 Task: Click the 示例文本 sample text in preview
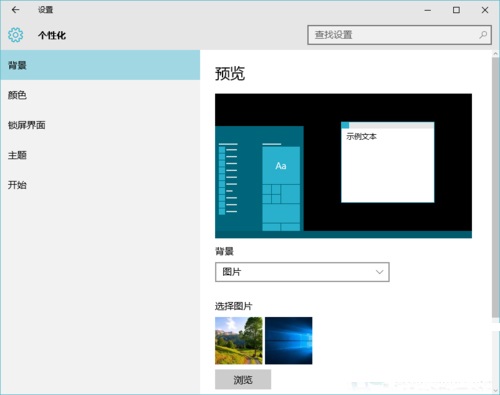point(361,136)
